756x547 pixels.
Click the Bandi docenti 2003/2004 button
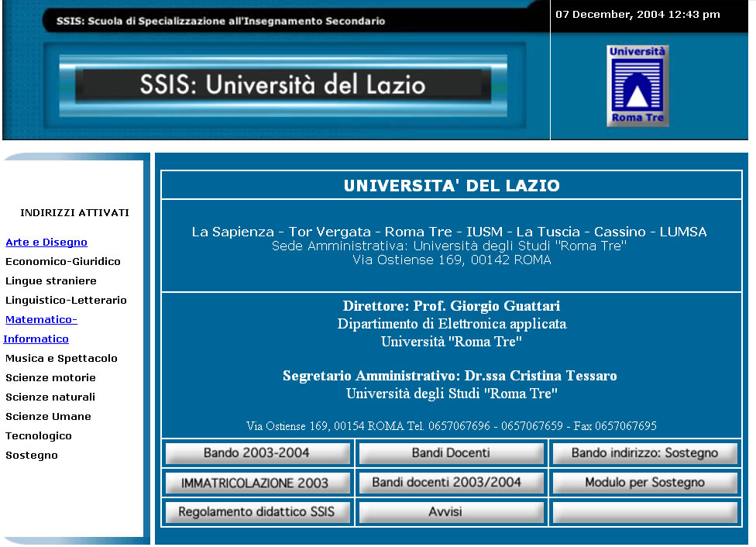tap(452, 483)
